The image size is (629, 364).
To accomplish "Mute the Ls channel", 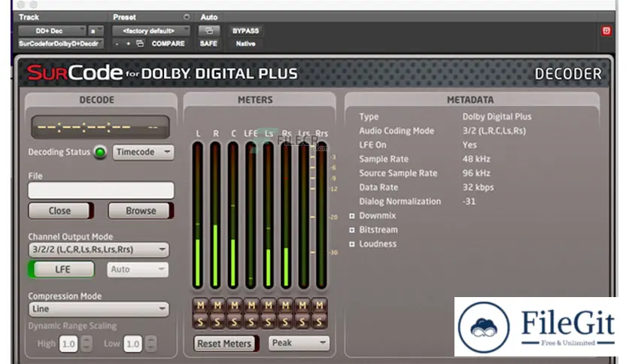I will [269, 305].
